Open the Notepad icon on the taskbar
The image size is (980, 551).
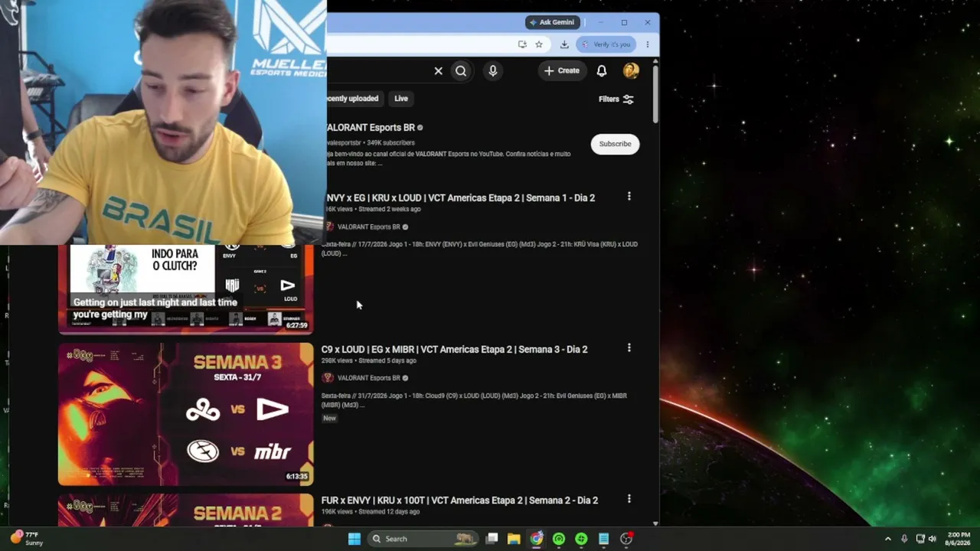[604, 539]
